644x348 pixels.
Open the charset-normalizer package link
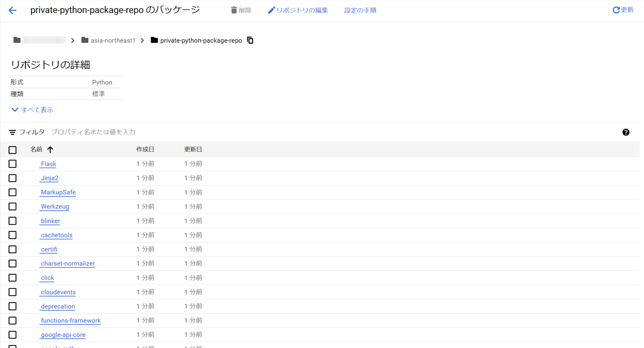(x=68, y=263)
